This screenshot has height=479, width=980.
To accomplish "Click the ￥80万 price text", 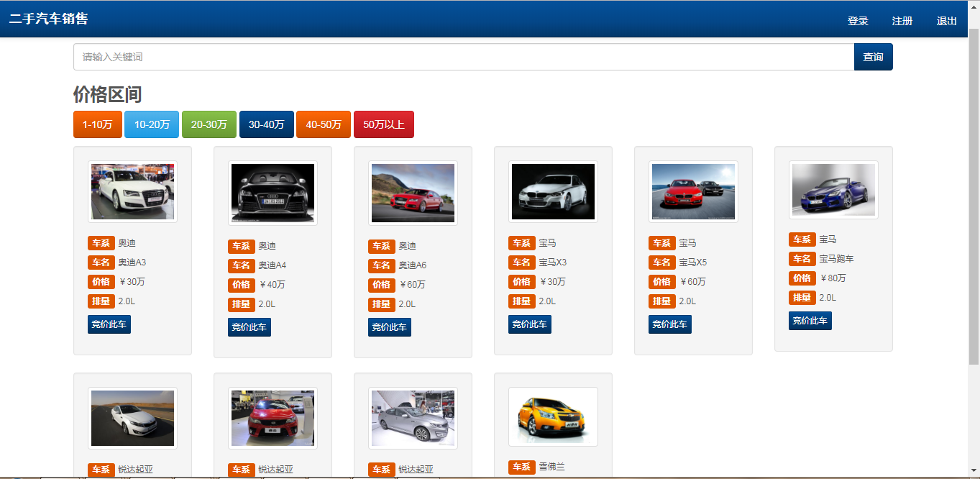I will 833,278.
